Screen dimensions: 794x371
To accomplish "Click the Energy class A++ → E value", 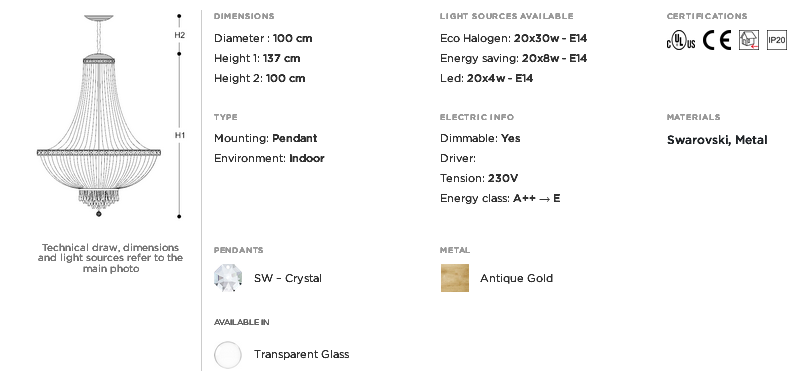I will pos(537,198).
